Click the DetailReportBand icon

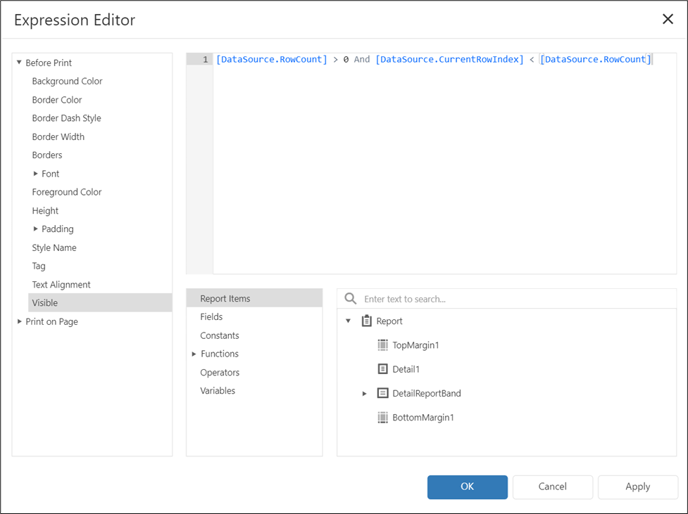pos(383,393)
